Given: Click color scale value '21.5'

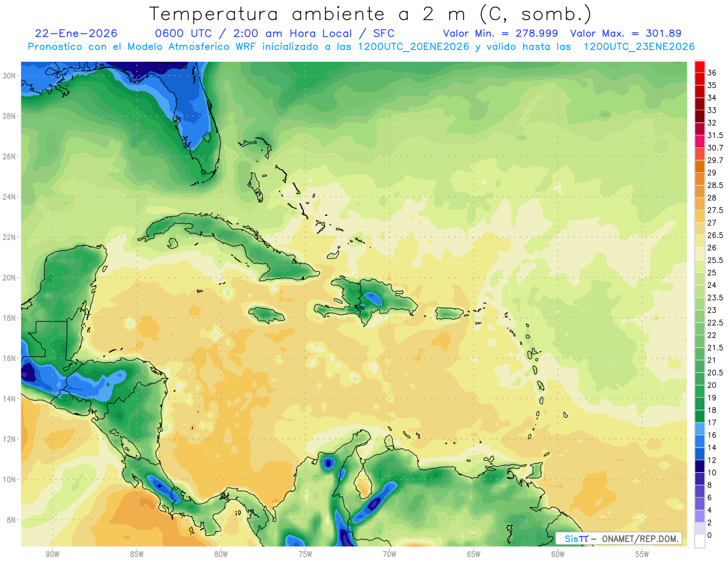Looking at the screenshot, I should tap(715, 347).
